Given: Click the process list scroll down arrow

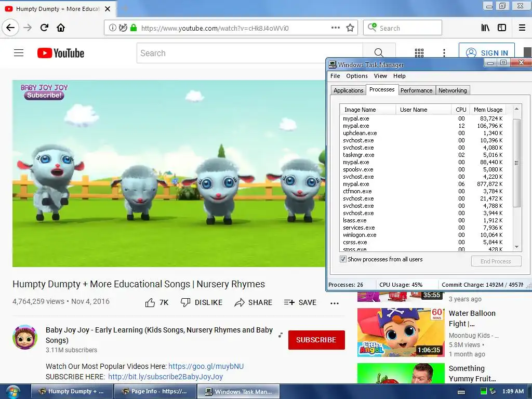Looking at the screenshot, I should pyautogui.click(x=516, y=247).
